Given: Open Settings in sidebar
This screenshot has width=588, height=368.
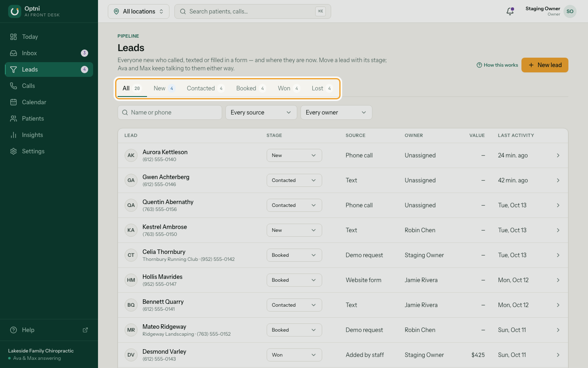Looking at the screenshot, I should (x=49, y=151).
